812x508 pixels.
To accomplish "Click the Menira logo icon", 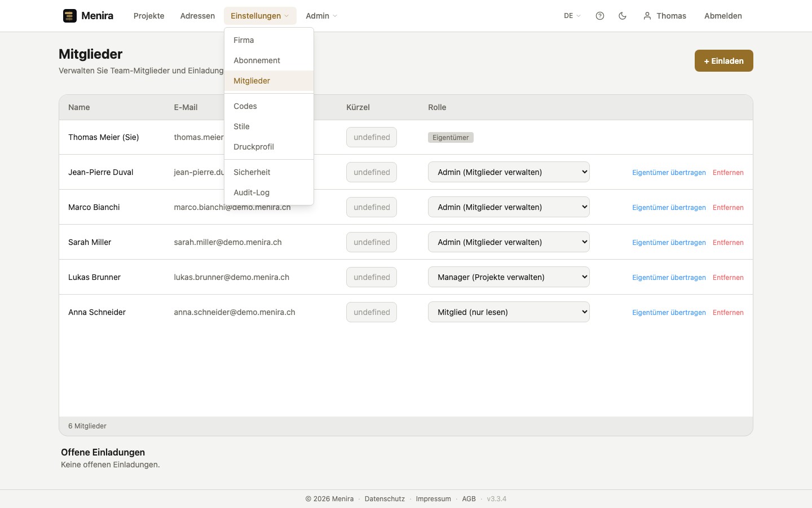I will coord(70,16).
